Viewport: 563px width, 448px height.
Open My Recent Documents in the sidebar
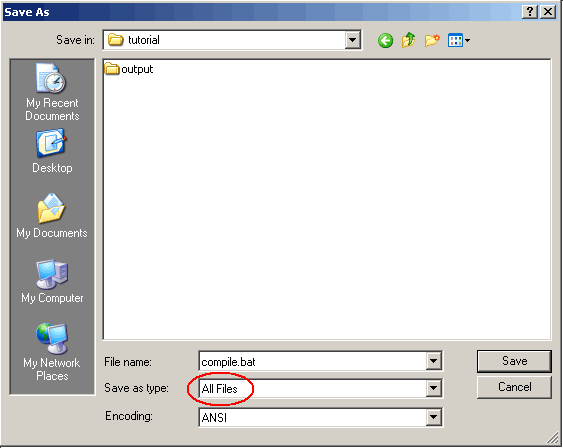(52, 92)
